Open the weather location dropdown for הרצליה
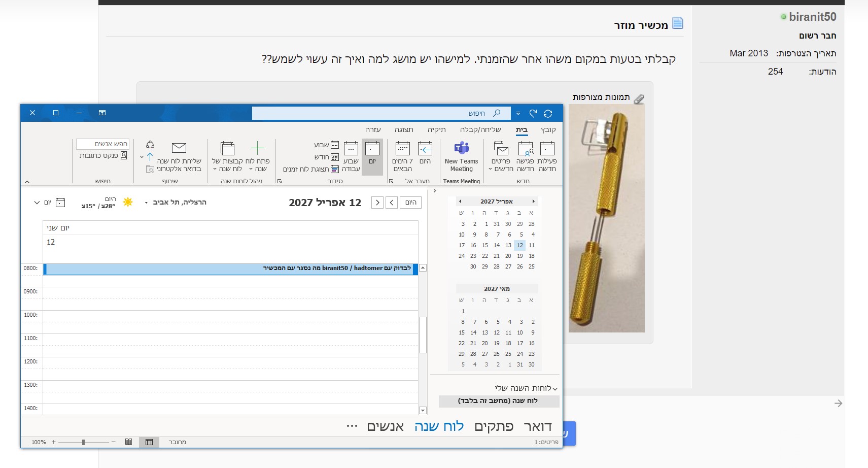This screenshot has height=468, width=868. point(146,203)
